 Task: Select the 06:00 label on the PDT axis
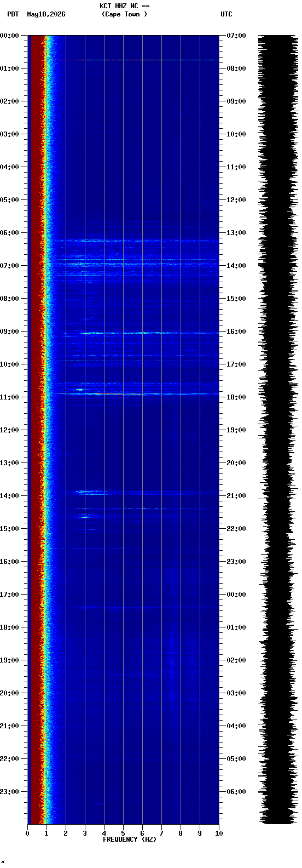pyautogui.click(x=9, y=233)
